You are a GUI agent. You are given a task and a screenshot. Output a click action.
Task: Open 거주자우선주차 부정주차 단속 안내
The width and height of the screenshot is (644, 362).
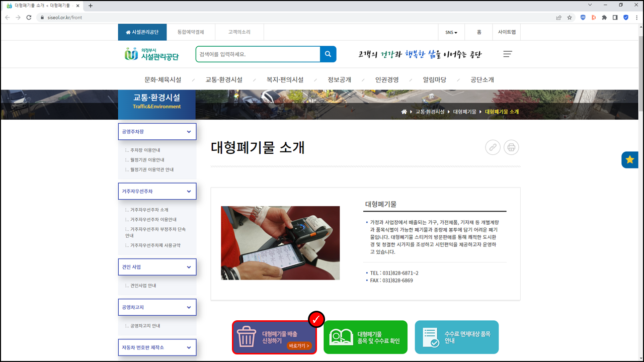point(155,232)
